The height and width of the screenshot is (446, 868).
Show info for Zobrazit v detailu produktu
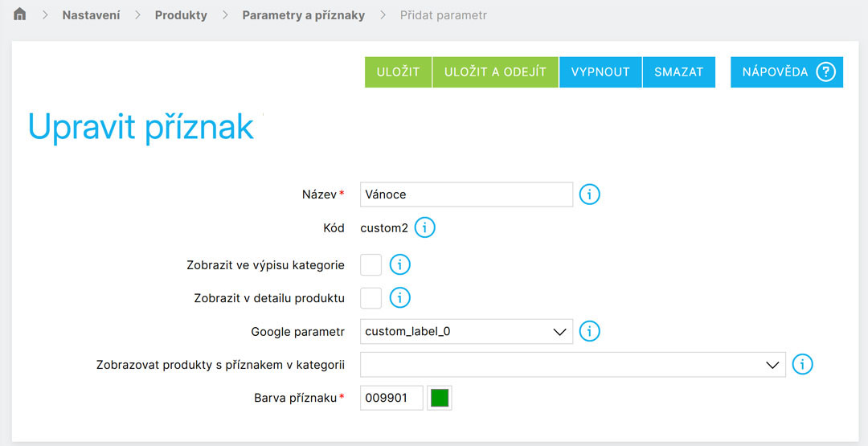point(400,298)
